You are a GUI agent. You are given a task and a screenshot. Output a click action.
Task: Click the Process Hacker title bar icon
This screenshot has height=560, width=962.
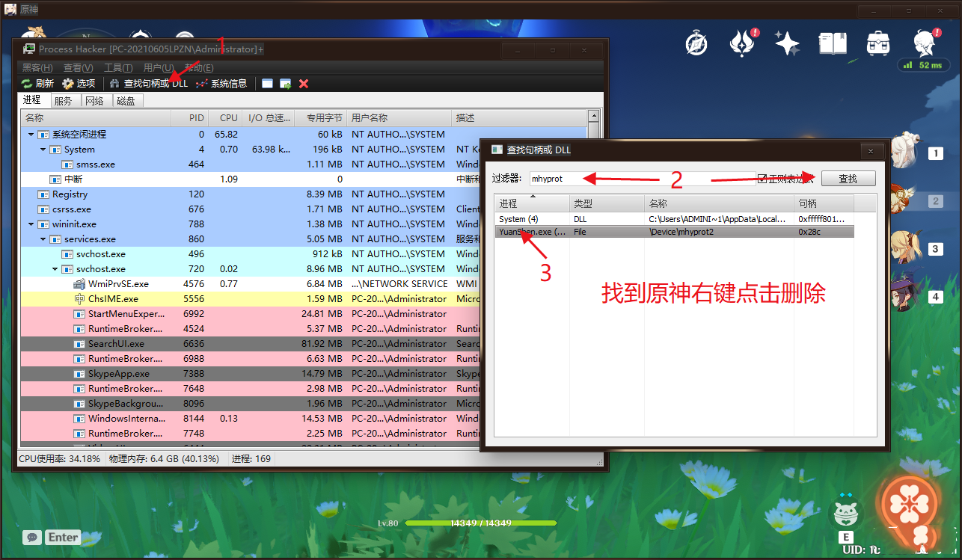click(29, 49)
